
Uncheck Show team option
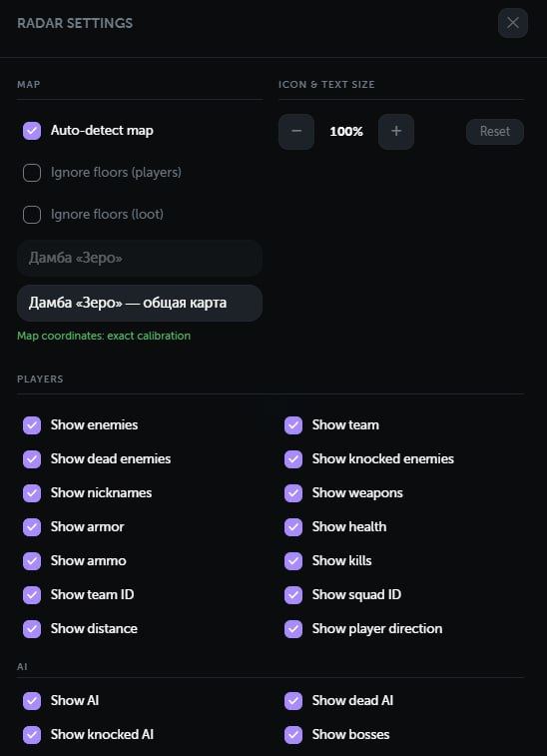click(x=293, y=425)
